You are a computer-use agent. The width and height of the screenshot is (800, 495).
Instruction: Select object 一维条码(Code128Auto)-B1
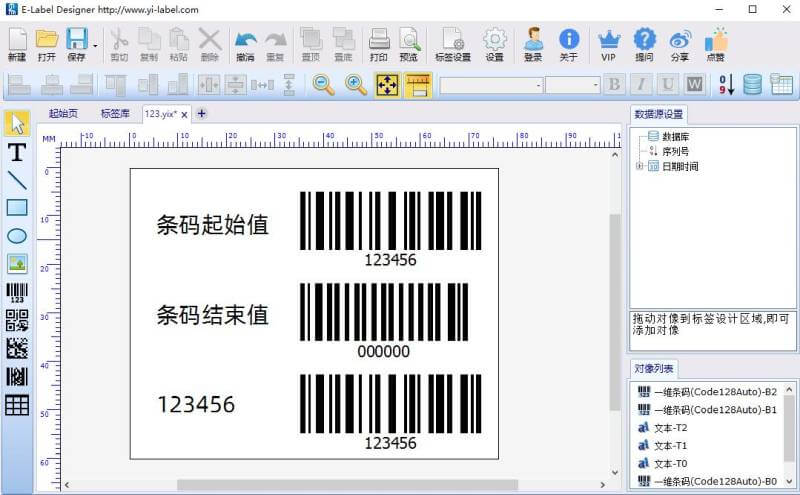pos(707,410)
